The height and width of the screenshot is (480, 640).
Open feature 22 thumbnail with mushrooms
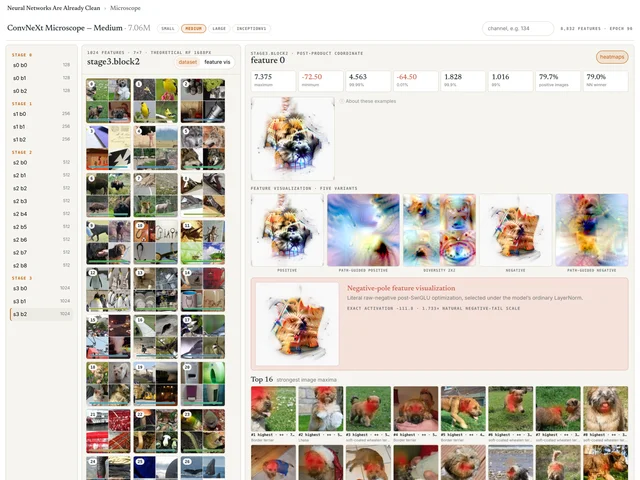pos(156,431)
